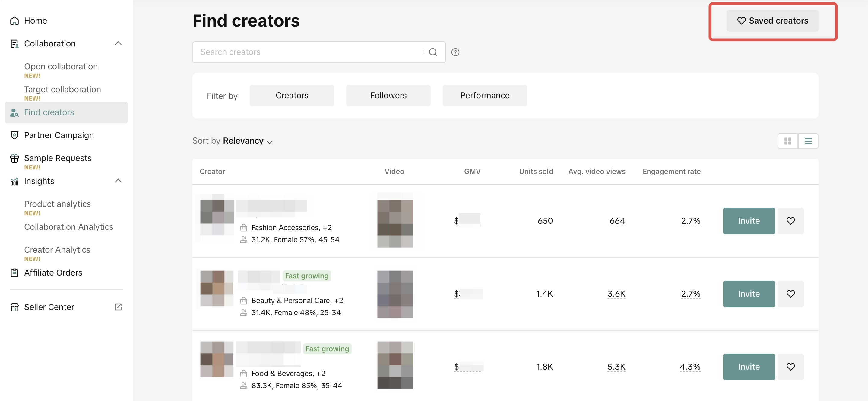Open Saved creators list
868x401 pixels.
click(x=772, y=21)
